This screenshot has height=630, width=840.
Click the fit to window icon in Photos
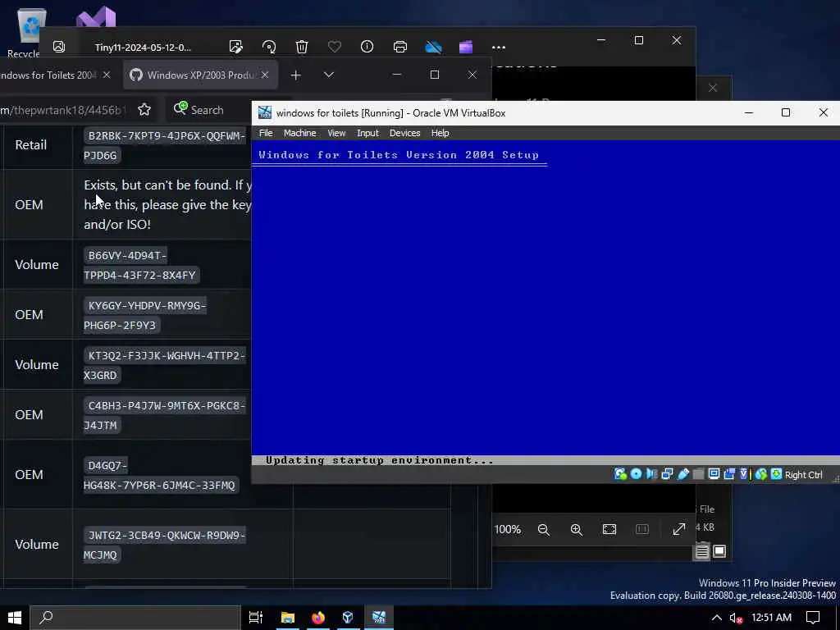coord(609,529)
